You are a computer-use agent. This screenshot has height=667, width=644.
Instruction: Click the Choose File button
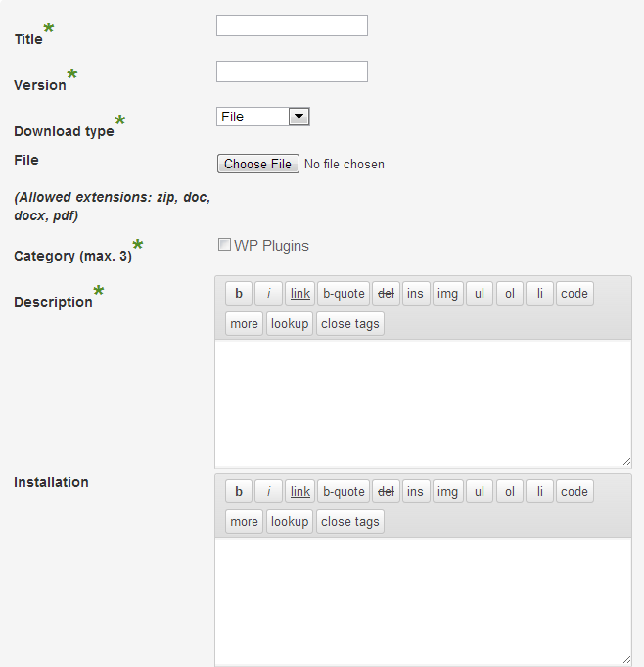tap(258, 164)
